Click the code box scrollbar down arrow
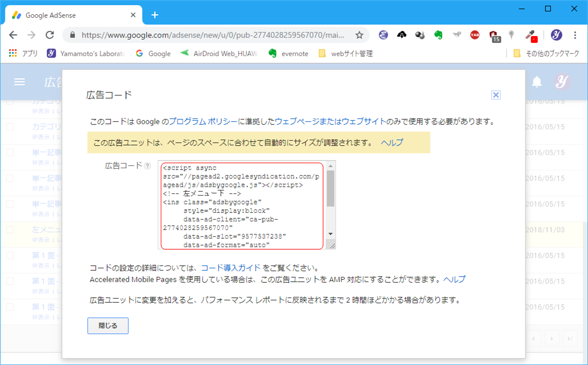 330,234
